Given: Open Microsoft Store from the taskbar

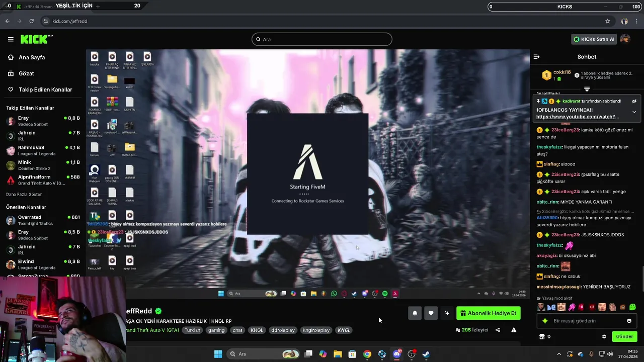Looking at the screenshot, I should coord(353,354).
